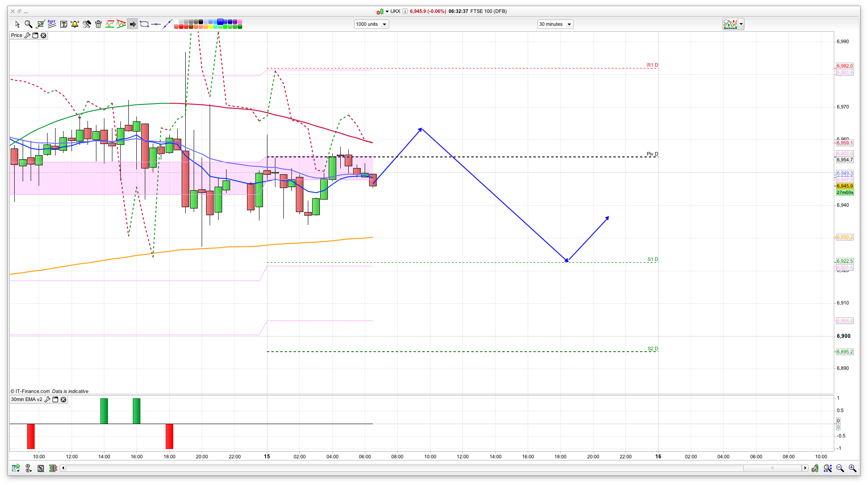Select the ellipse drawing tool
The image size is (868, 485).
[x=144, y=24]
